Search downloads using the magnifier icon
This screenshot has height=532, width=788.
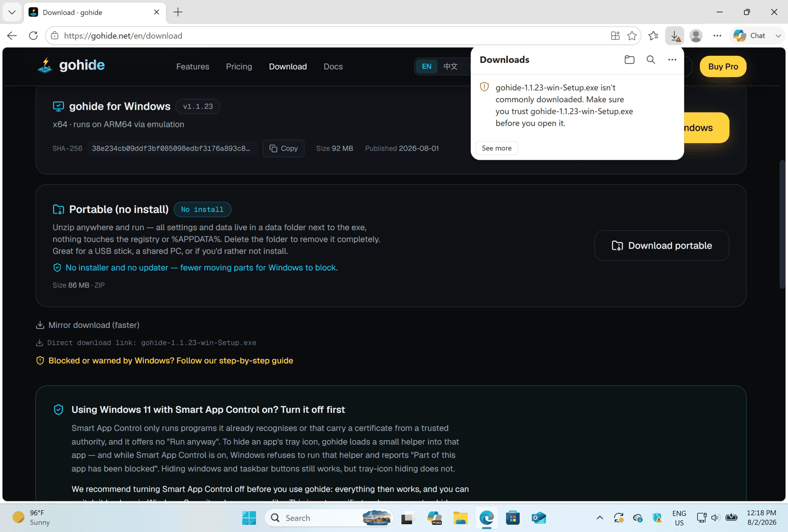point(651,60)
